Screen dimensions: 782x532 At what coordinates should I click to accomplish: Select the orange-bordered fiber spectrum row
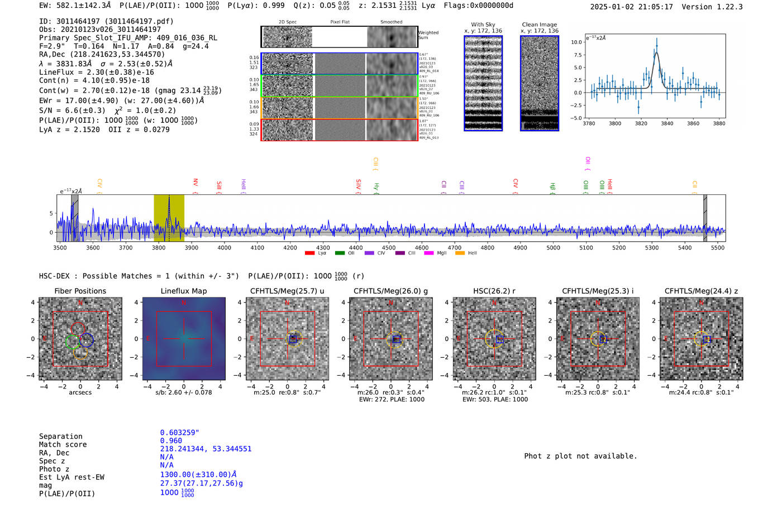click(x=339, y=108)
